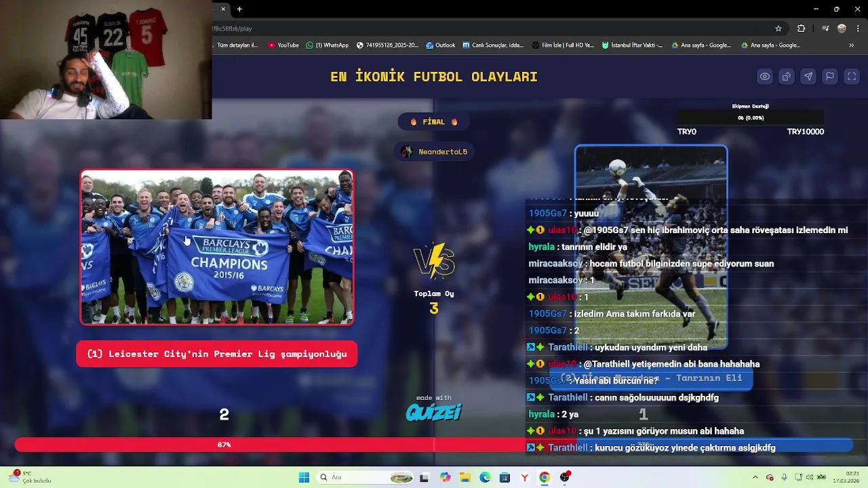Viewport: 868px width, 488px height.
Task: Click the red-marked security tray icon
Action: click(770, 478)
